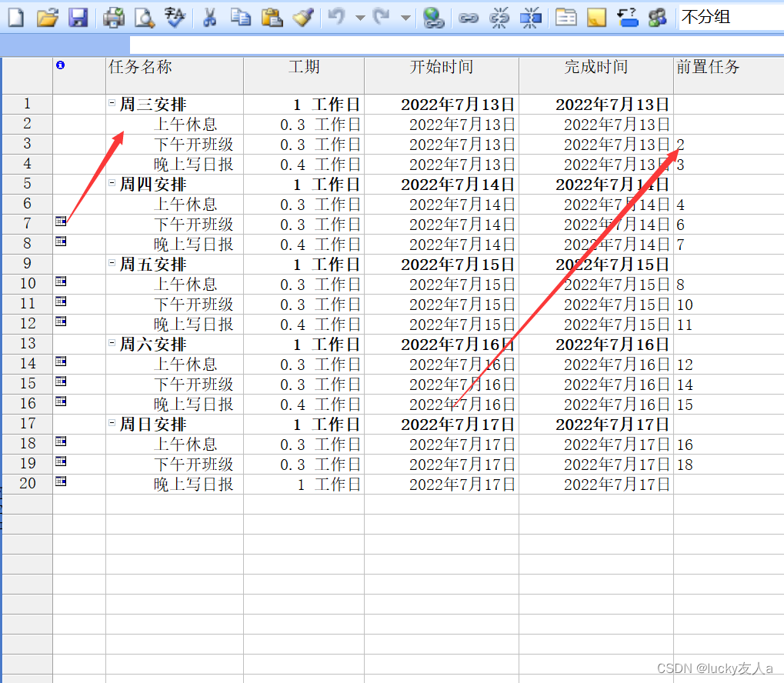This screenshot has width=784, height=683.
Task: Click start date of 周日安排 row
Action: pyautogui.click(x=442, y=424)
